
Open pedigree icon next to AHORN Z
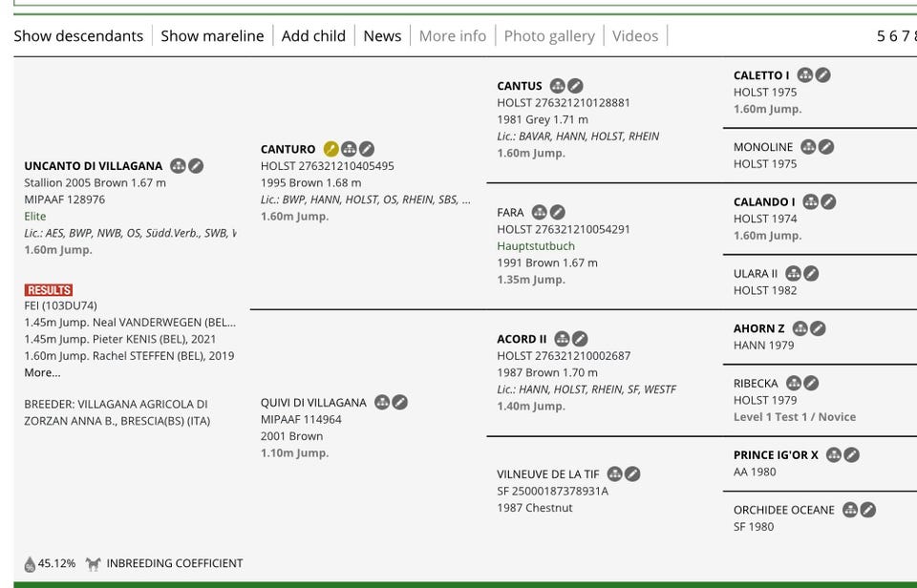(800, 328)
